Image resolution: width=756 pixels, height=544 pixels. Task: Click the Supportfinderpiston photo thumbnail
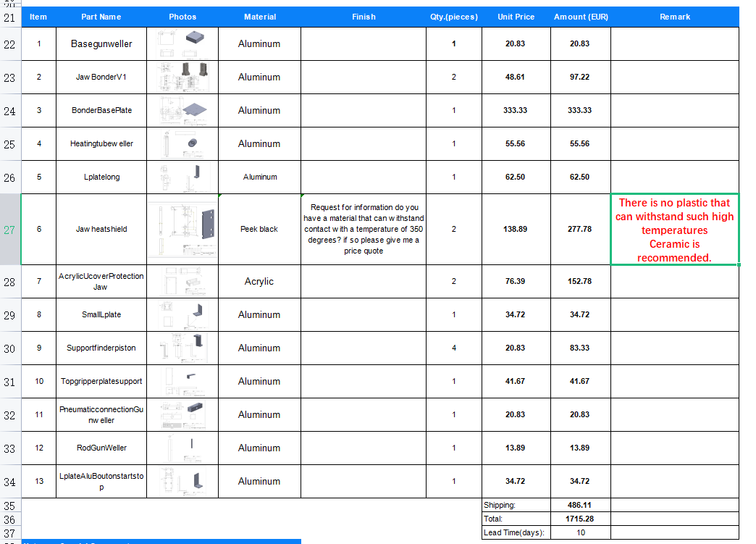183,348
